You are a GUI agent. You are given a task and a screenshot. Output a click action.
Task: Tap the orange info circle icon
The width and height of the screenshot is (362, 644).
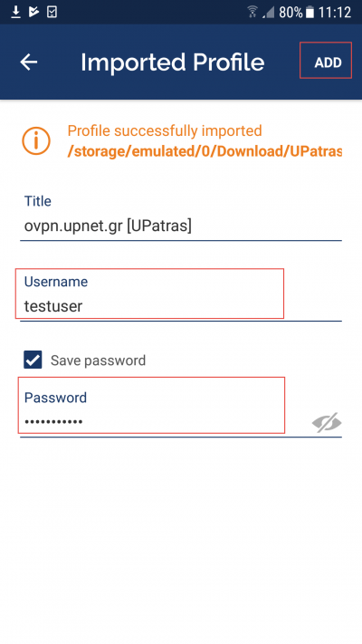point(36,141)
